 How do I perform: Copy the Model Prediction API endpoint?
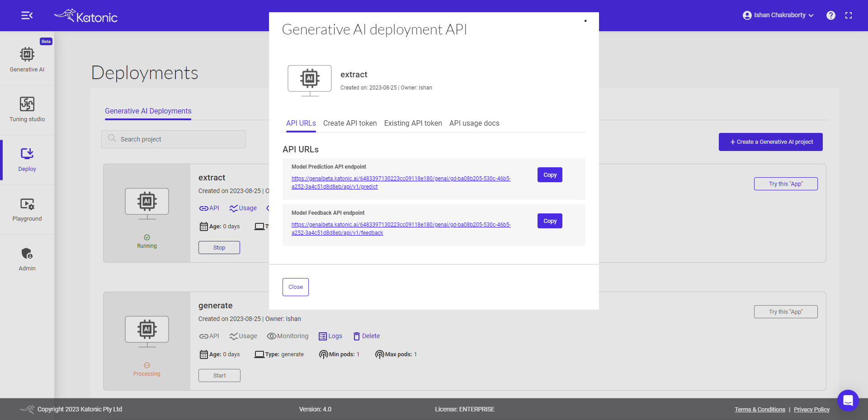point(550,175)
